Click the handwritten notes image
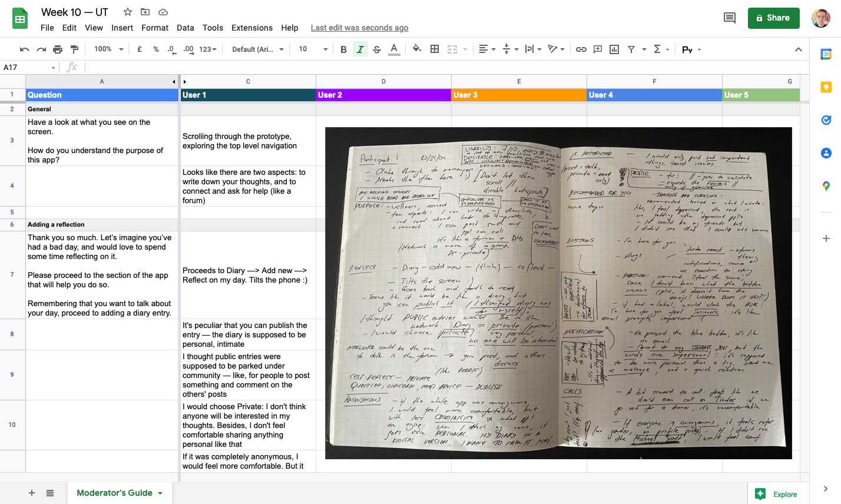 558,293
